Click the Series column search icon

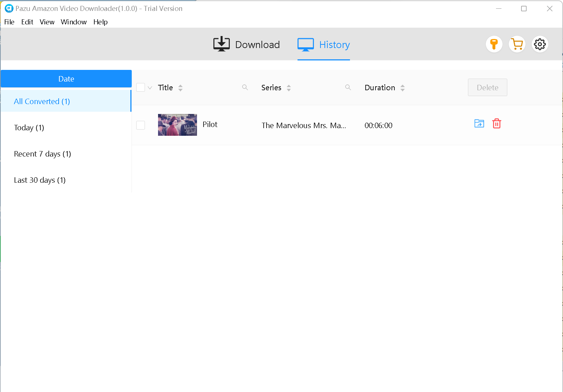click(348, 87)
